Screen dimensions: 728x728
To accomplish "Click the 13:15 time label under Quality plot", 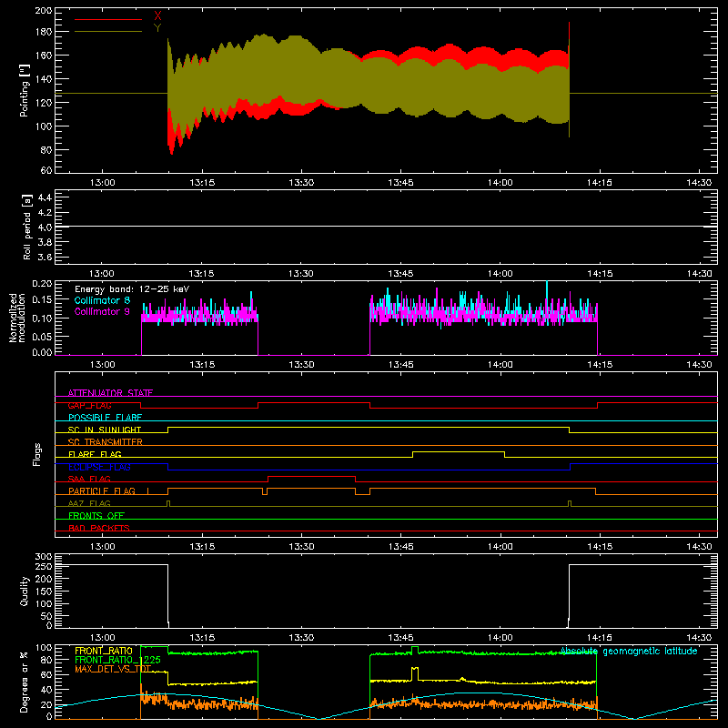I will click(x=202, y=638).
